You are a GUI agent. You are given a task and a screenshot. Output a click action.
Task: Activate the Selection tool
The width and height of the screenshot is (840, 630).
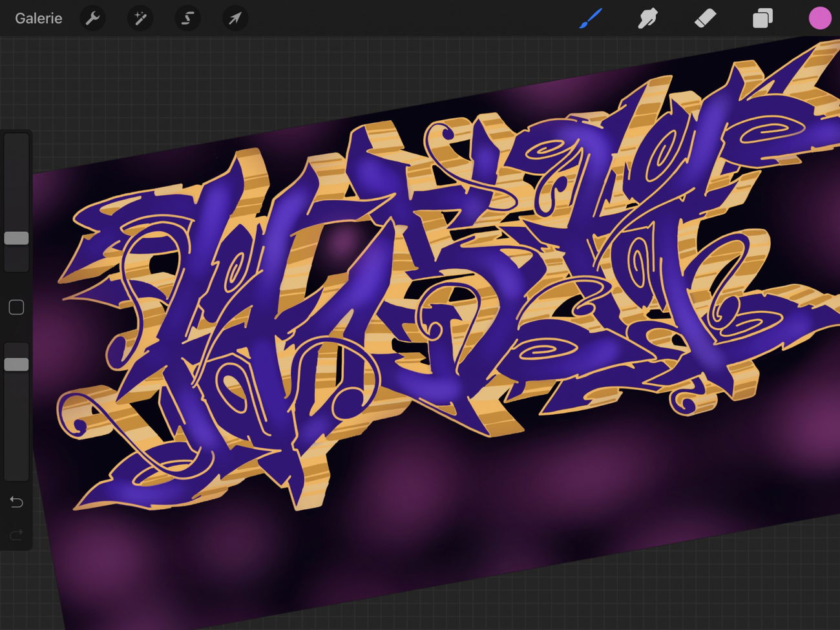tap(187, 18)
